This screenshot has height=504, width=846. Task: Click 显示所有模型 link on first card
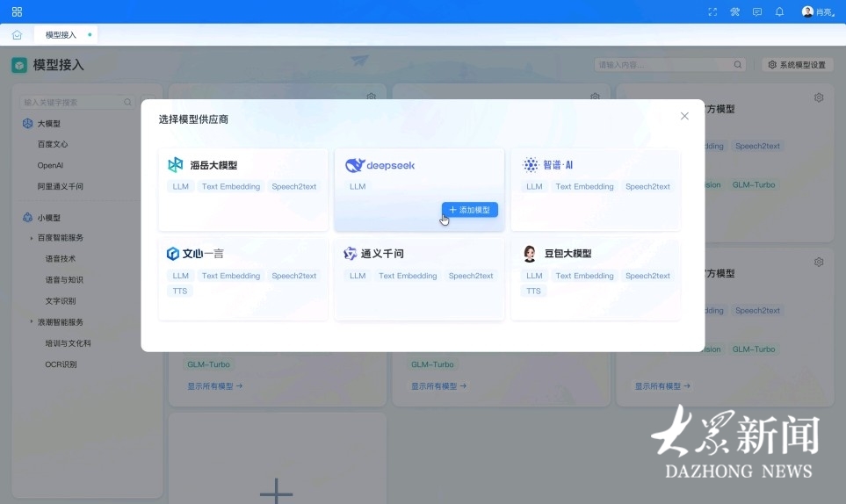point(214,386)
